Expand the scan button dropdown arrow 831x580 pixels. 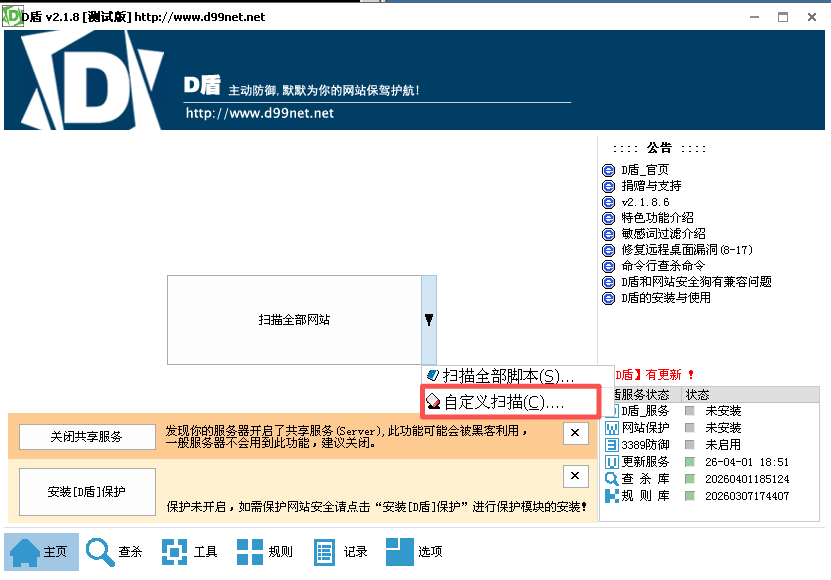pos(429,320)
